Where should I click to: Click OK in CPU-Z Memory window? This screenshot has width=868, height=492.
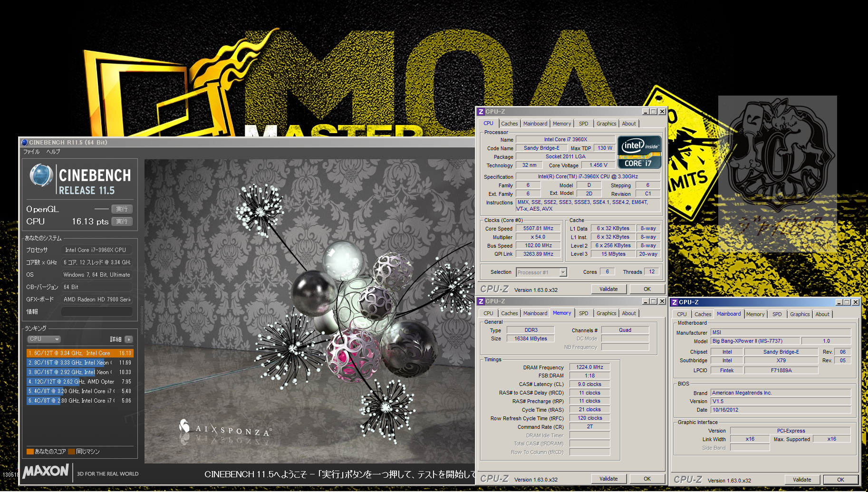pyautogui.click(x=647, y=479)
